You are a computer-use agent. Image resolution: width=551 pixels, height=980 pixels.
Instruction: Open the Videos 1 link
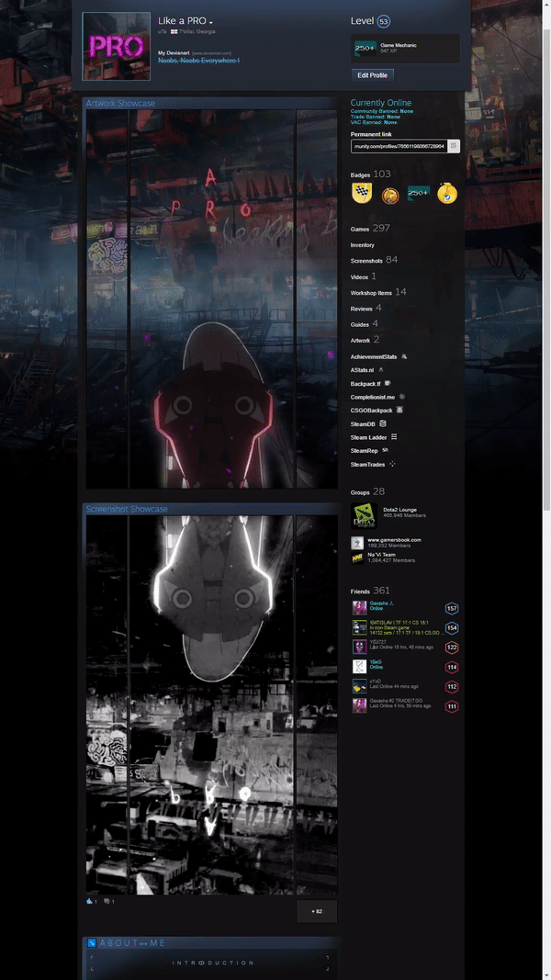364,276
